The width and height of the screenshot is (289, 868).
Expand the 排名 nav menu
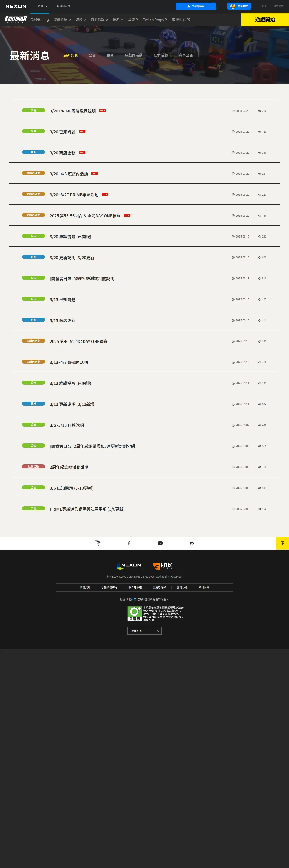118,20
